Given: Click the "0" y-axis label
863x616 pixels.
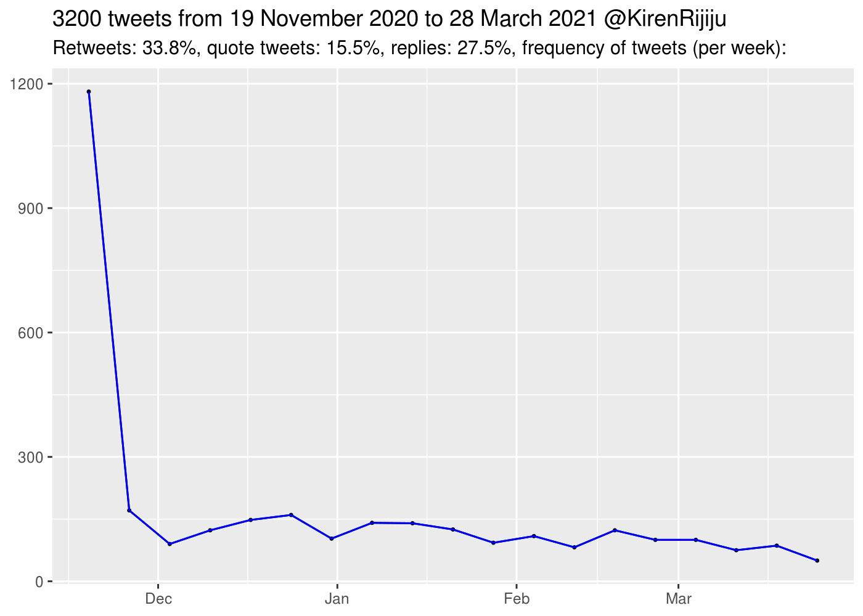Looking at the screenshot, I should click(39, 582).
